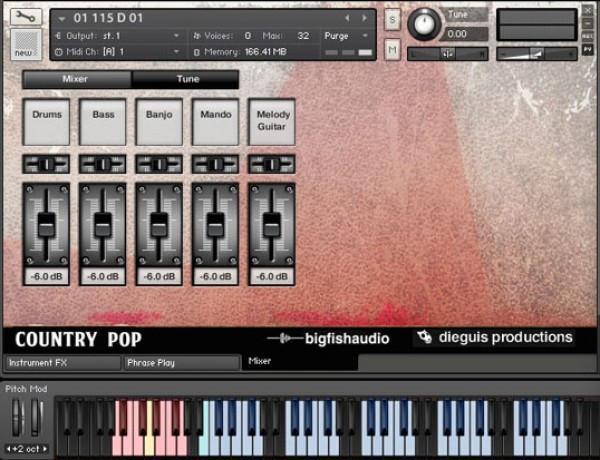Click the Pitch wheel
Screen dimensions: 600x460
17,418
